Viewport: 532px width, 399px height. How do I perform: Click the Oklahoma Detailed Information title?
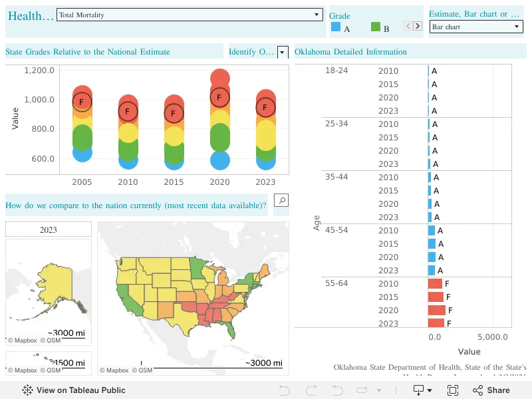350,52
